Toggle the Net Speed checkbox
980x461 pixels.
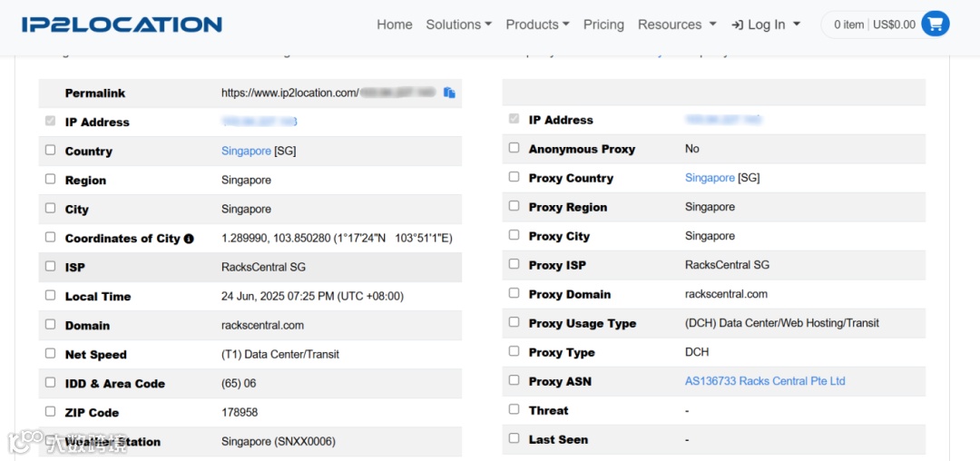pyautogui.click(x=51, y=354)
